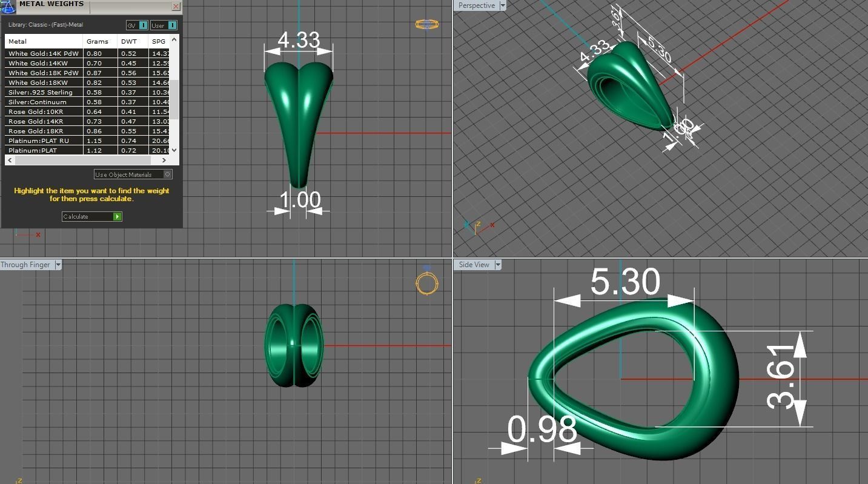
Task: Click the 1.15 grams value for Platinum:PLAT RU
Action: (94, 141)
